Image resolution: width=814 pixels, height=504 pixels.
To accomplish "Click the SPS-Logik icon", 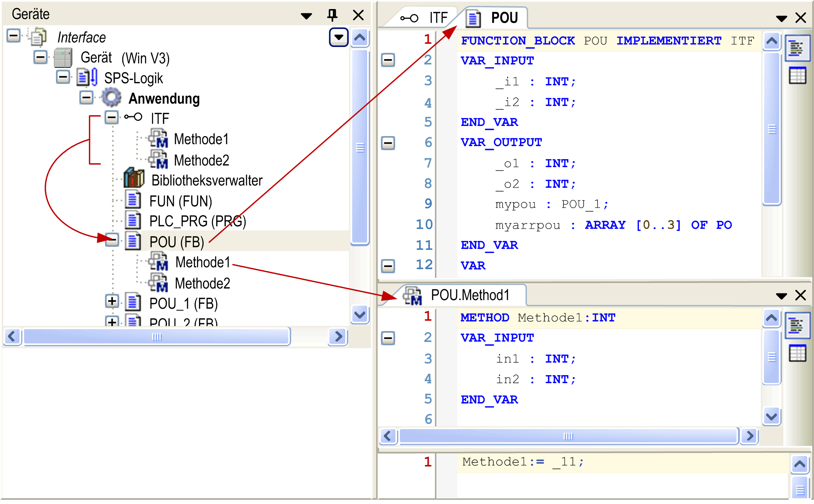I will [x=87, y=78].
